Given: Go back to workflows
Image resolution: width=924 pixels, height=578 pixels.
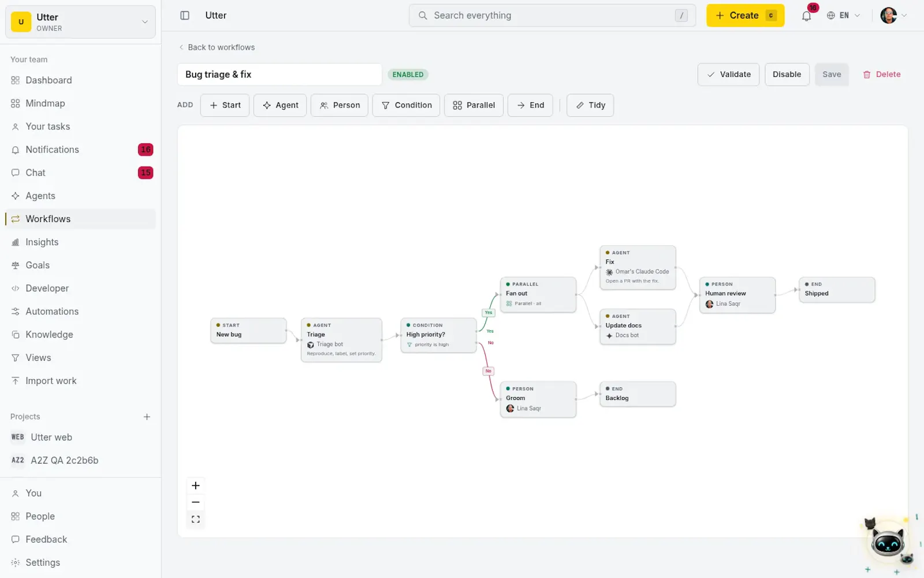Looking at the screenshot, I should click(x=217, y=47).
